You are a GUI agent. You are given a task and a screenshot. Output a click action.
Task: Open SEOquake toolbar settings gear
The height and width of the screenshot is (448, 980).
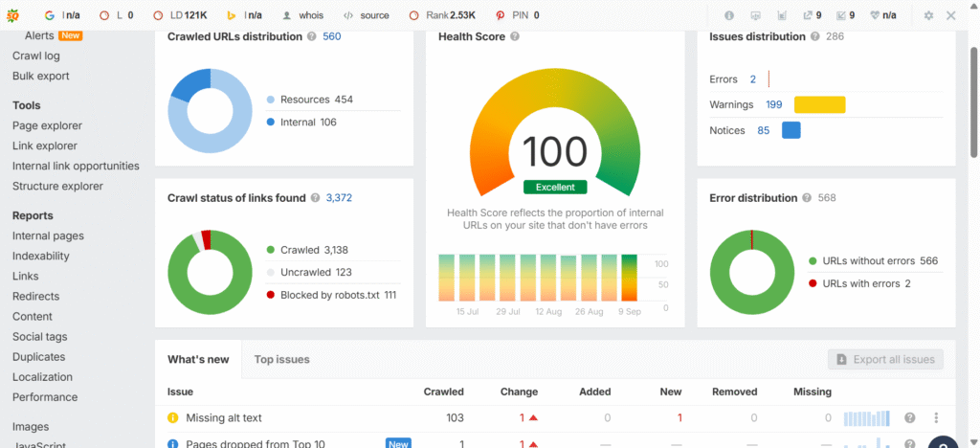pyautogui.click(x=928, y=15)
